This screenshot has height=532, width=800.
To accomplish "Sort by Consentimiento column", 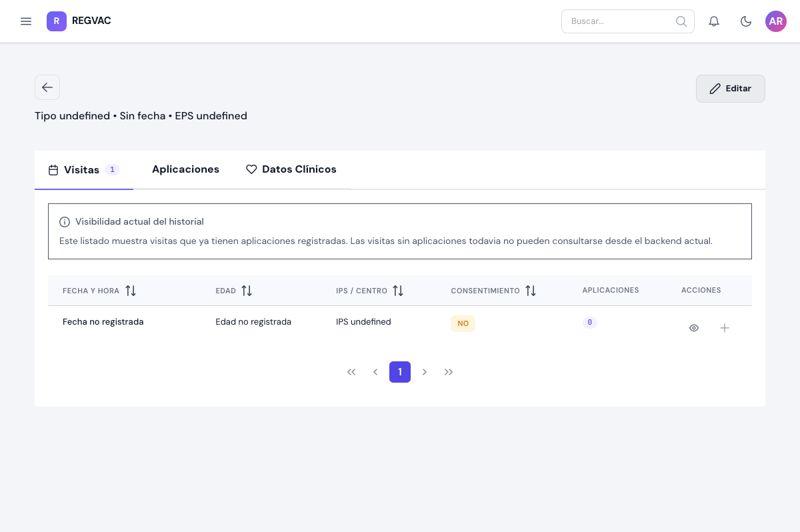I will coord(531,291).
